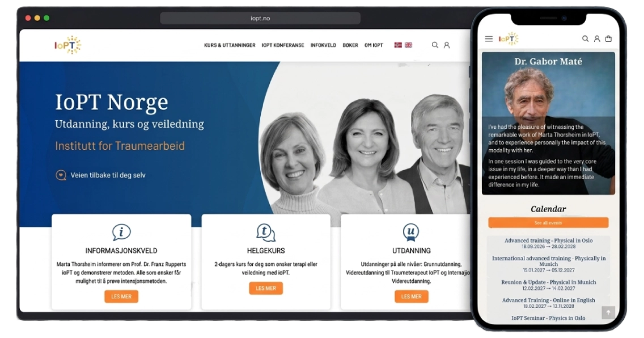Click the Utdanning badge icon
Screen dimensions: 644x338
click(410, 232)
